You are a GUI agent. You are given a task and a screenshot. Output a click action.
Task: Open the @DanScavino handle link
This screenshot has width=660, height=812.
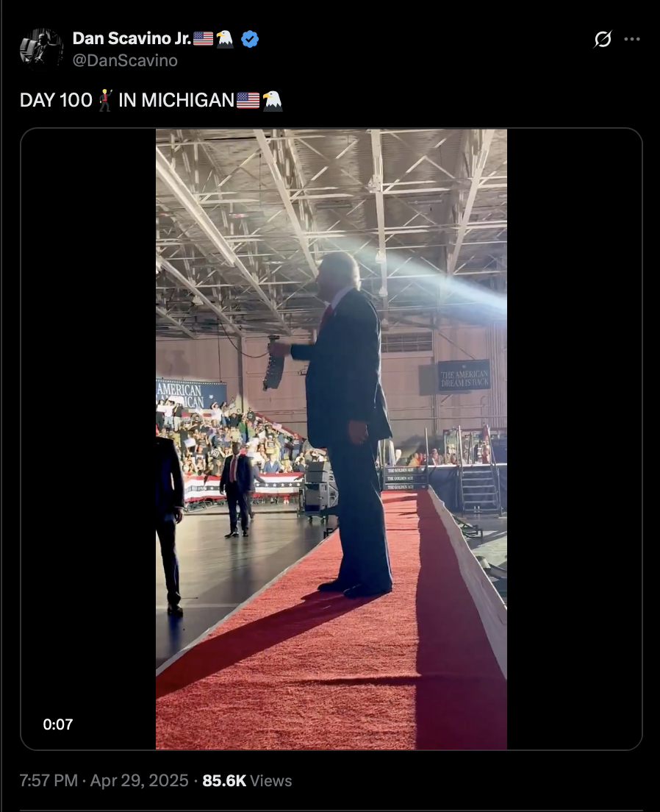pyautogui.click(x=125, y=60)
